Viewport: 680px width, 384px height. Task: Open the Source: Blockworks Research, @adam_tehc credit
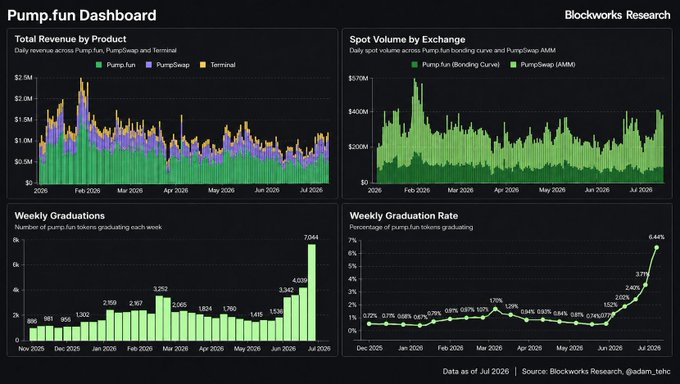click(596, 371)
